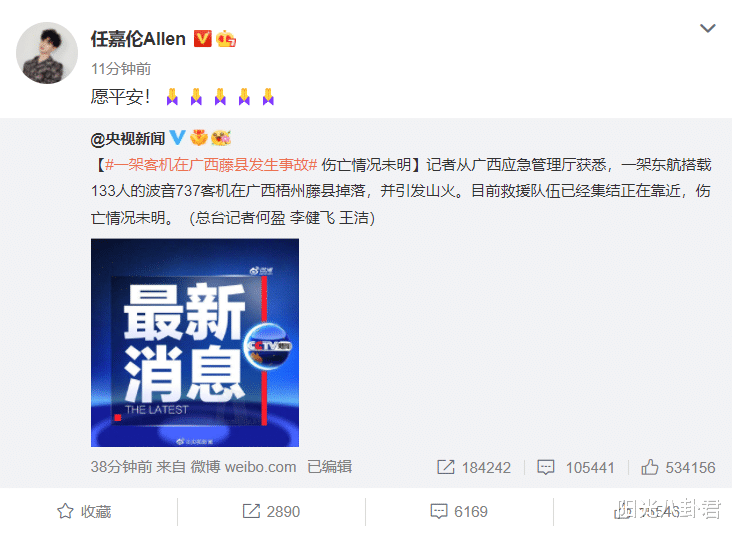This screenshot has width=732, height=533.
Task: Open the @央视新闻 account link
Action: pyautogui.click(x=128, y=139)
